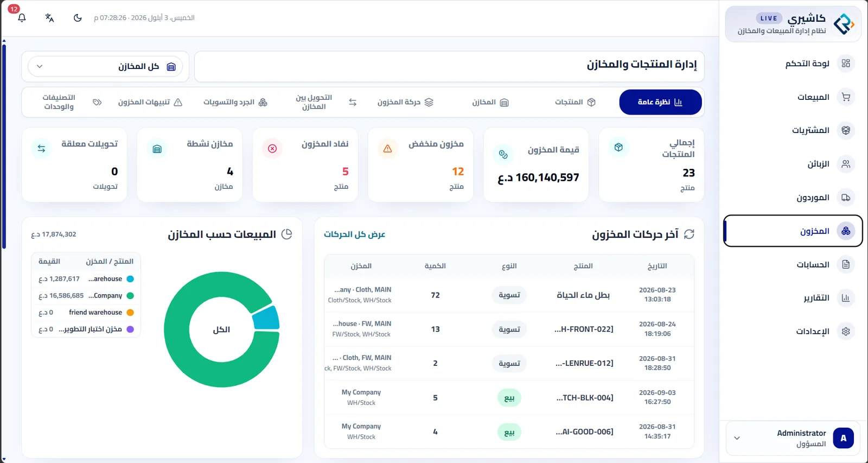Click the قيمة المخزون coins icon
868x463 pixels.
tap(503, 155)
